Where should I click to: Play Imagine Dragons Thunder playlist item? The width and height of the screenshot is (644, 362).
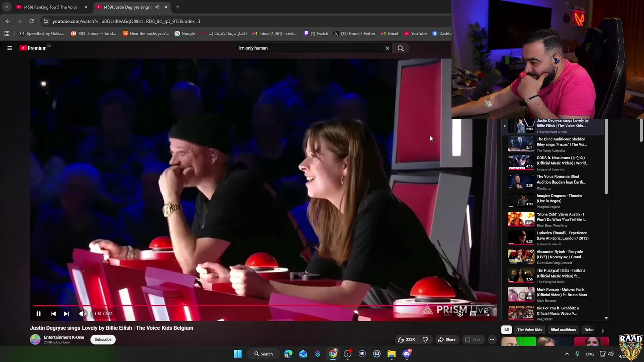click(553, 201)
